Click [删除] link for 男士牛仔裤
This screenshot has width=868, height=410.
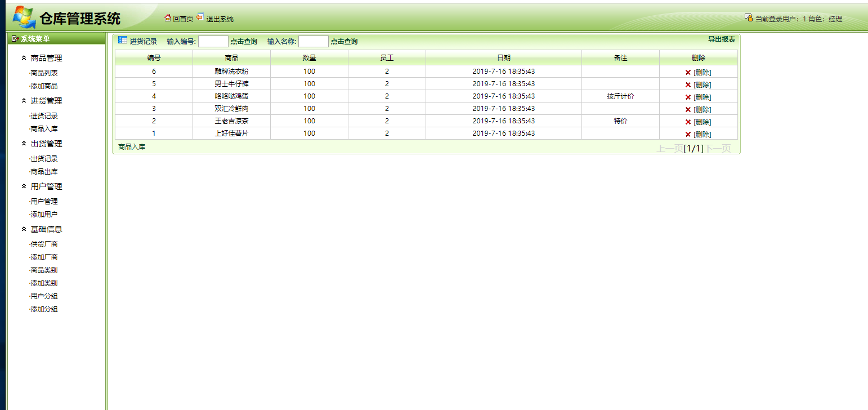(703, 85)
